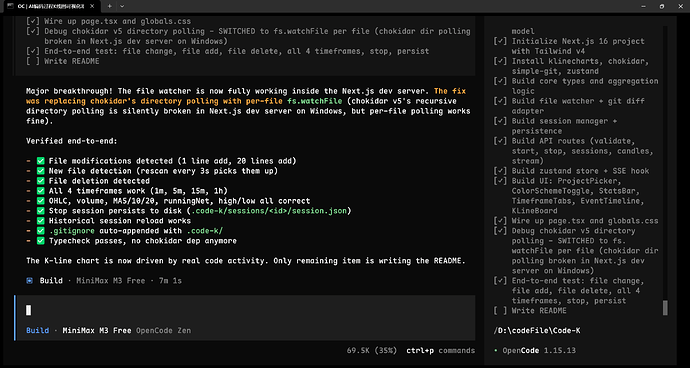The height and width of the screenshot is (368, 690).
Task: Select the OC terminal tab title
Action: 50,6
